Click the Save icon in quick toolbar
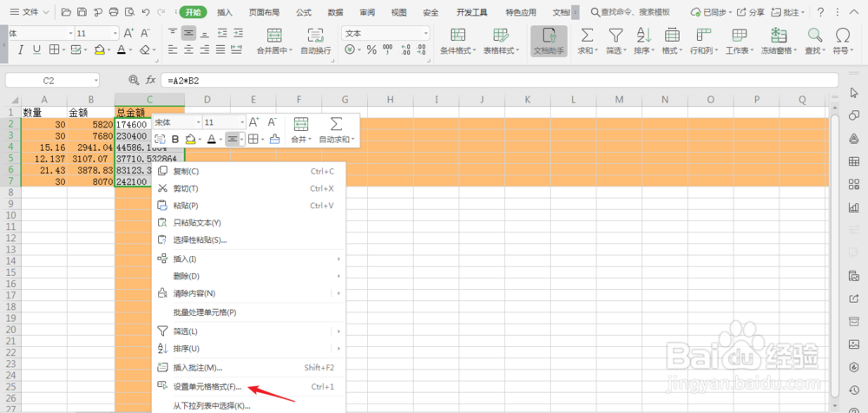868x413 pixels. (82, 11)
